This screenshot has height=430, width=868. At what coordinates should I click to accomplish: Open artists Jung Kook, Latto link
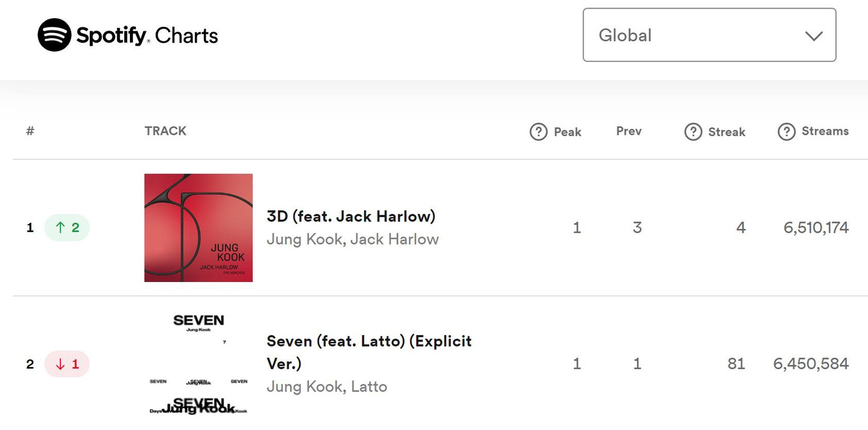327,387
